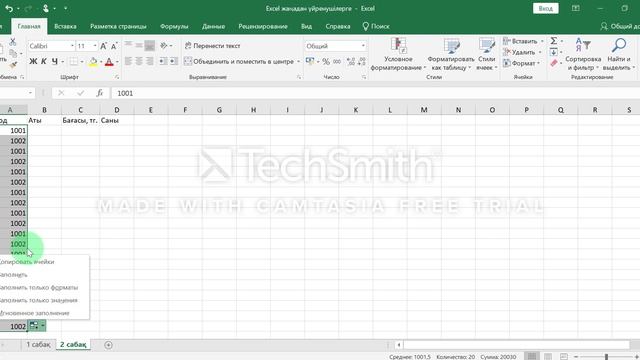Align cell text right
Viewport: 640px width, 360px height.
tap(149, 61)
